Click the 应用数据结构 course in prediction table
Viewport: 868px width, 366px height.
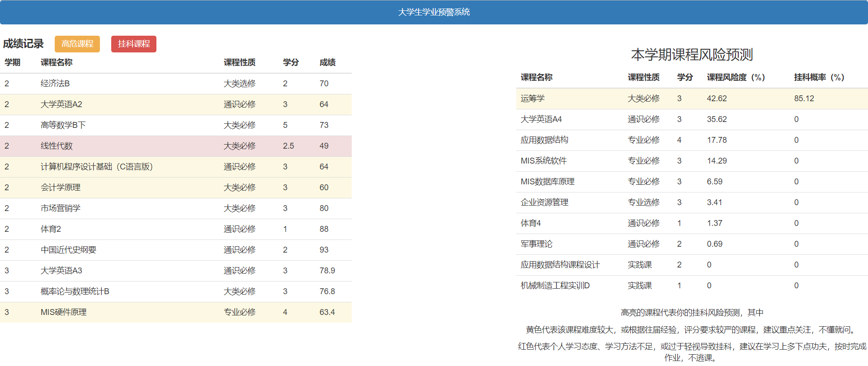(544, 140)
